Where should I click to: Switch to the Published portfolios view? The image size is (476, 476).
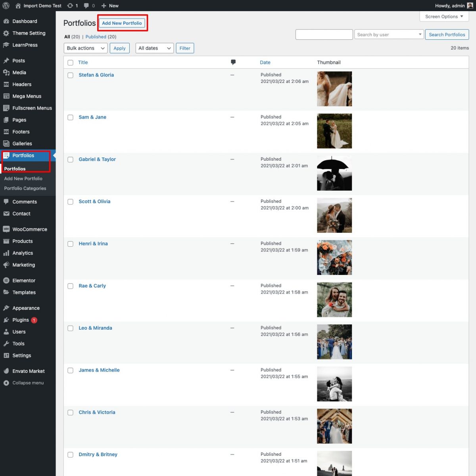(96, 36)
